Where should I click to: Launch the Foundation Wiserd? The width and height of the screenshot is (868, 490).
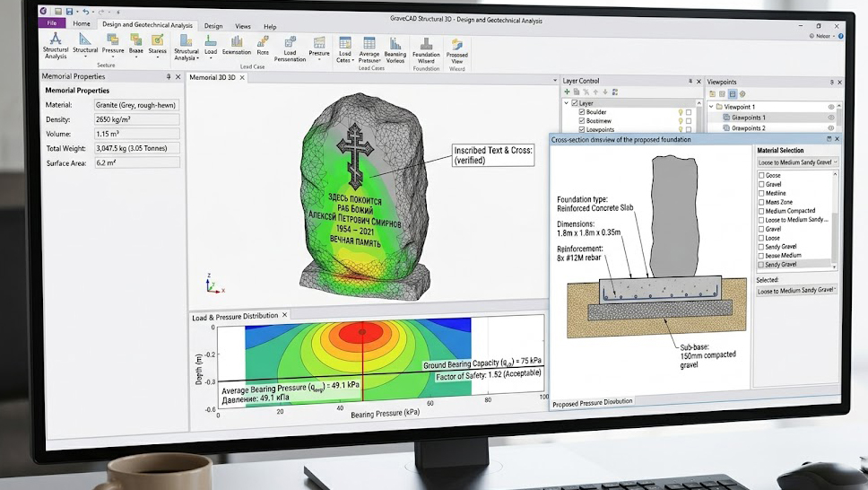pyautogui.click(x=426, y=51)
